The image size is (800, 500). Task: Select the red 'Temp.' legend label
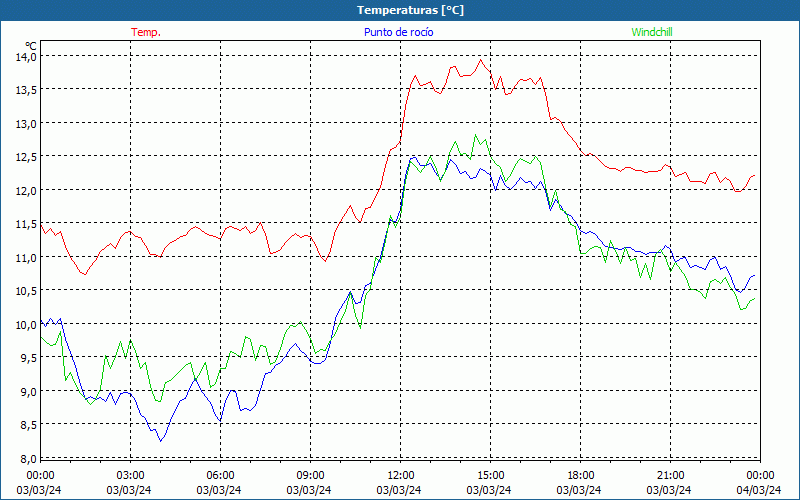pyautogui.click(x=146, y=32)
